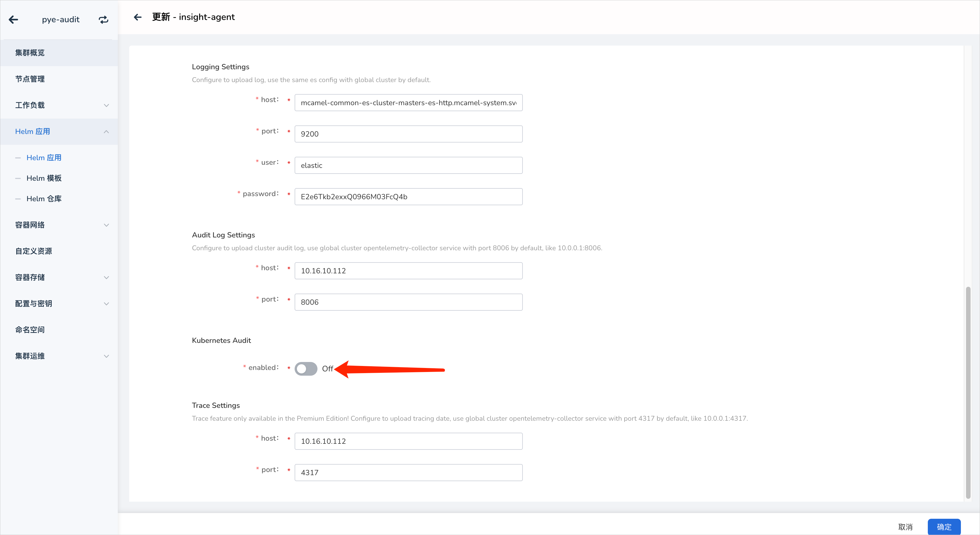Image resolution: width=980 pixels, height=535 pixels.
Task: Open 自定义资源 in the sidebar
Action: click(59, 251)
